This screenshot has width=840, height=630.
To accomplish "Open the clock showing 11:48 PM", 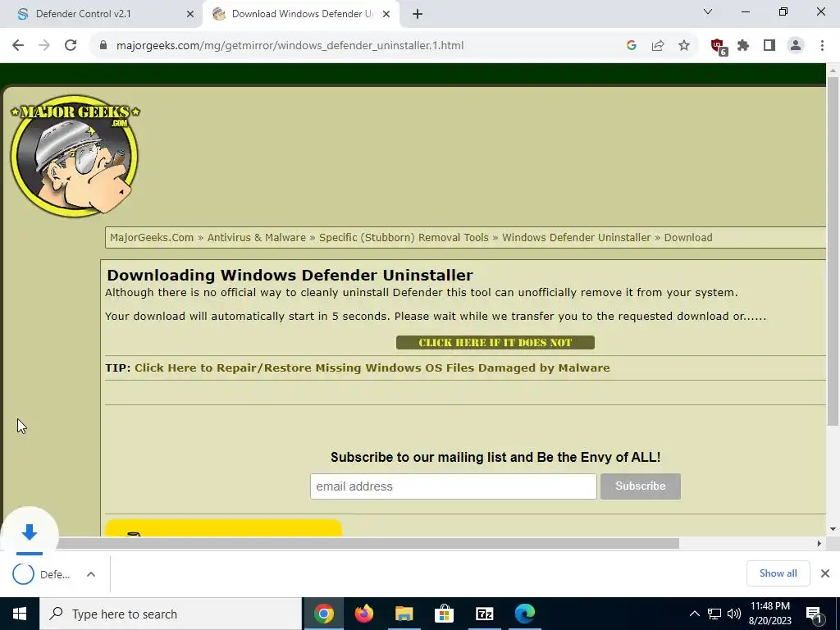I will tap(769, 614).
